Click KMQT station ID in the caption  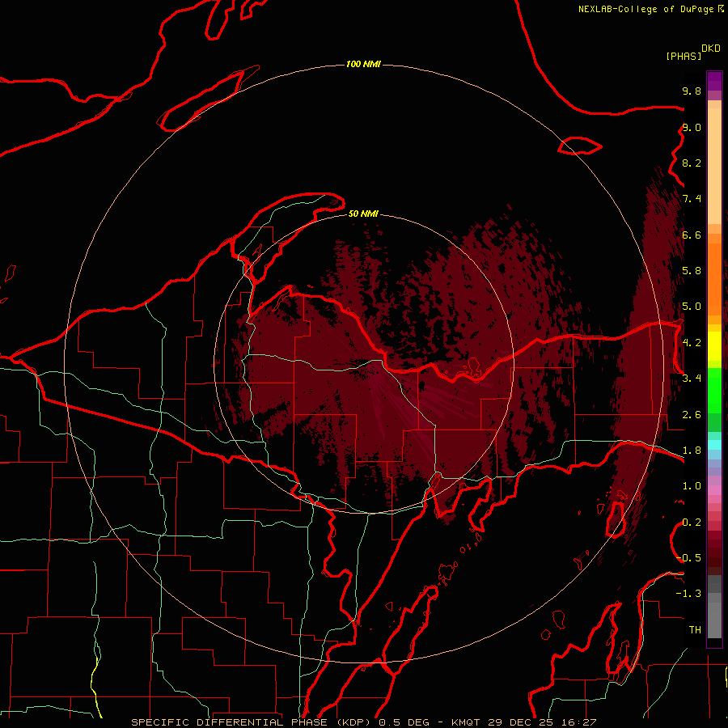(464, 722)
